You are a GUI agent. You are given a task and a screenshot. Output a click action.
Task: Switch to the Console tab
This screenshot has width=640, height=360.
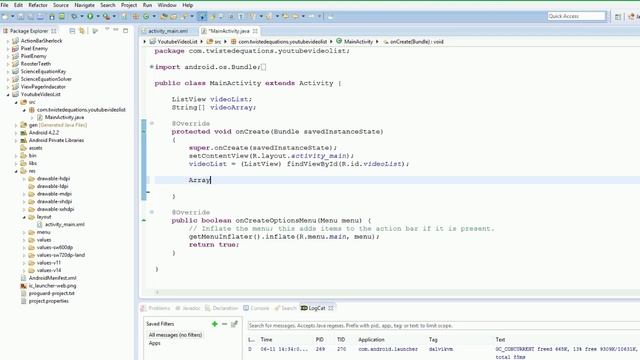click(x=256, y=308)
